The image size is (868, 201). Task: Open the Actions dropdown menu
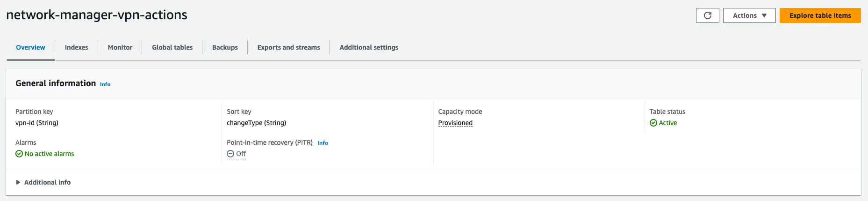(749, 15)
